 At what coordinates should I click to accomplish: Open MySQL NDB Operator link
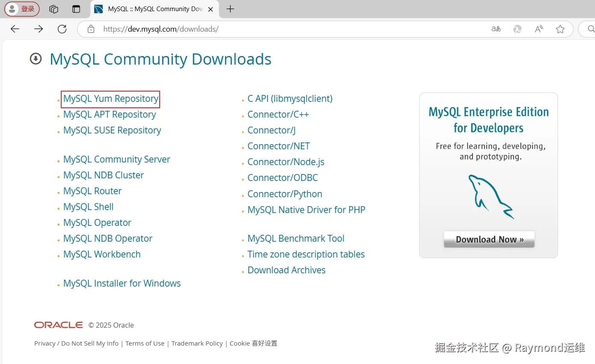point(108,239)
